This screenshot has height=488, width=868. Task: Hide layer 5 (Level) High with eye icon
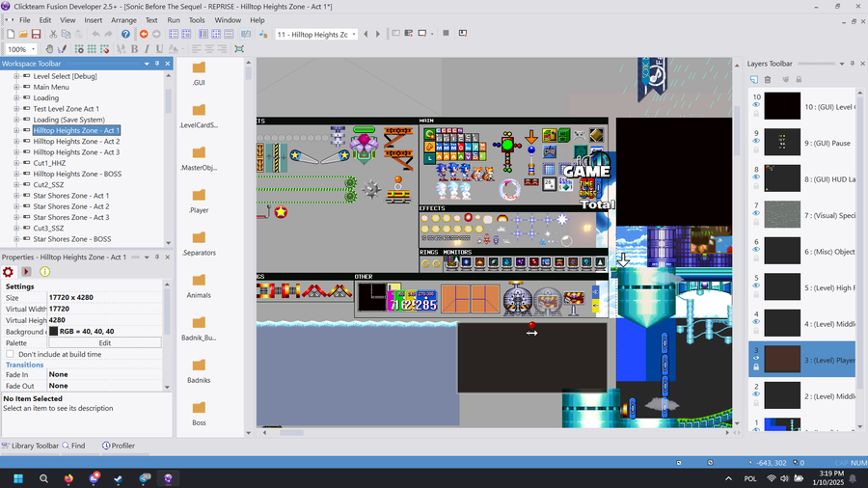756,285
